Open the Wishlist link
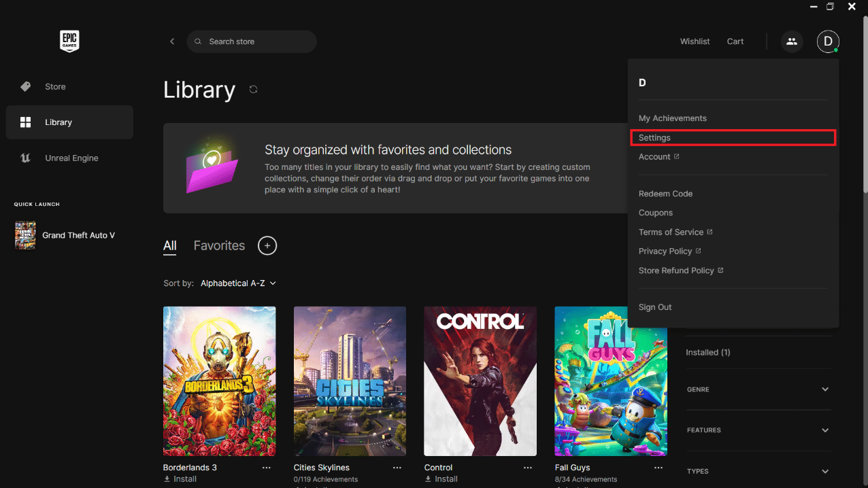The height and width of the screenshot is (488, 868). (x=695, y=41)
